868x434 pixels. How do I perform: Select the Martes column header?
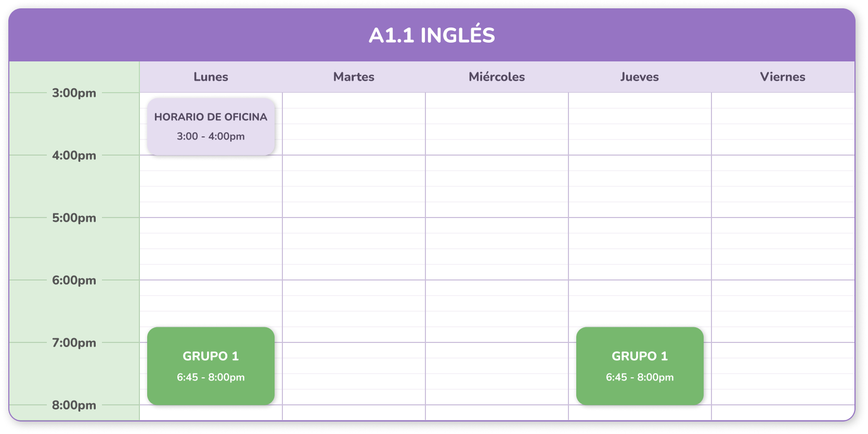[354, 77]
